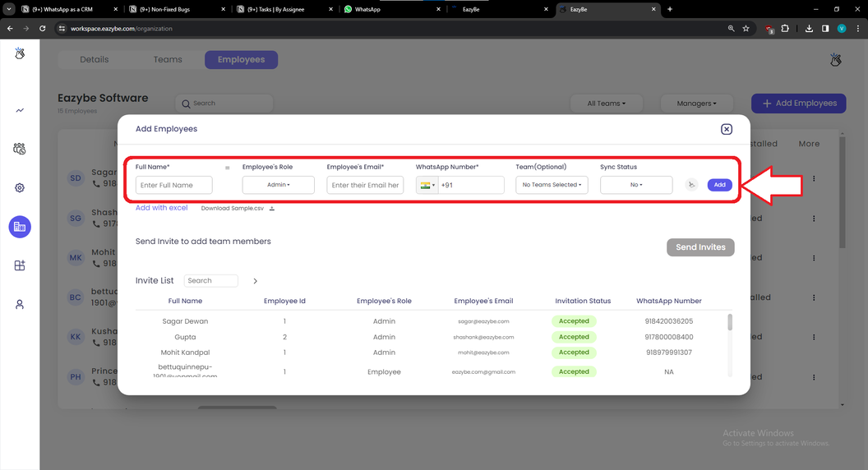
Task: Open the settings gear in sidebar
Action: click(20, 187)
